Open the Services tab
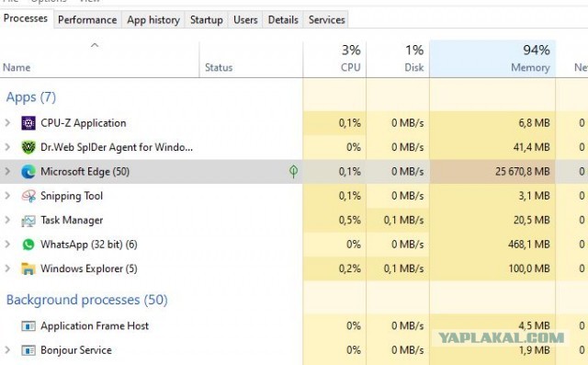The height and width of the screenshot is (365, 588). point(327,20)
